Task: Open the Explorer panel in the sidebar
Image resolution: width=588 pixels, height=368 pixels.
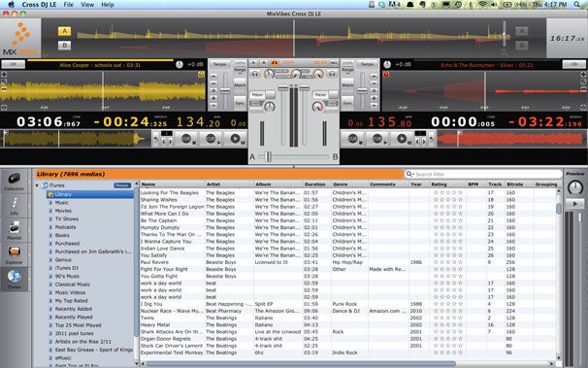Action: pyautogui.click(x=15, y=255)
